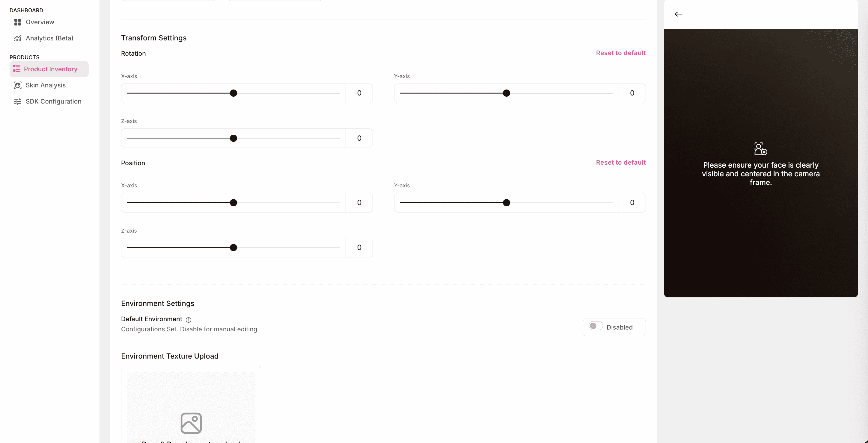Click the Product Inventory list icon
The image size is (868, 443).
click(x=16, y=69)
